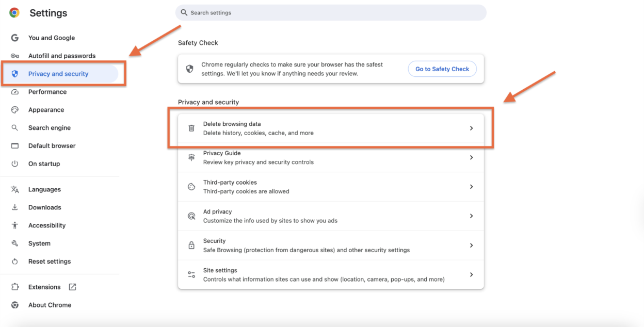Click the key icon for Autofill and passwords
This screenshot has width=644, height=327.
[x=15, y=56]
